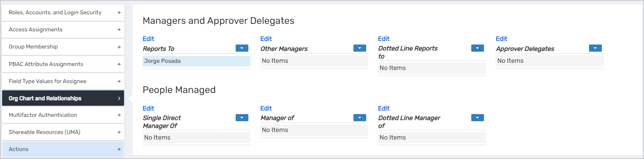Expand the Access Assignments plus icon

point(119,30)
